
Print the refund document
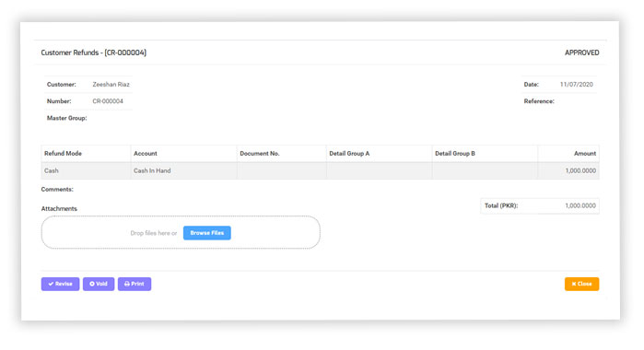pos(135,284)
